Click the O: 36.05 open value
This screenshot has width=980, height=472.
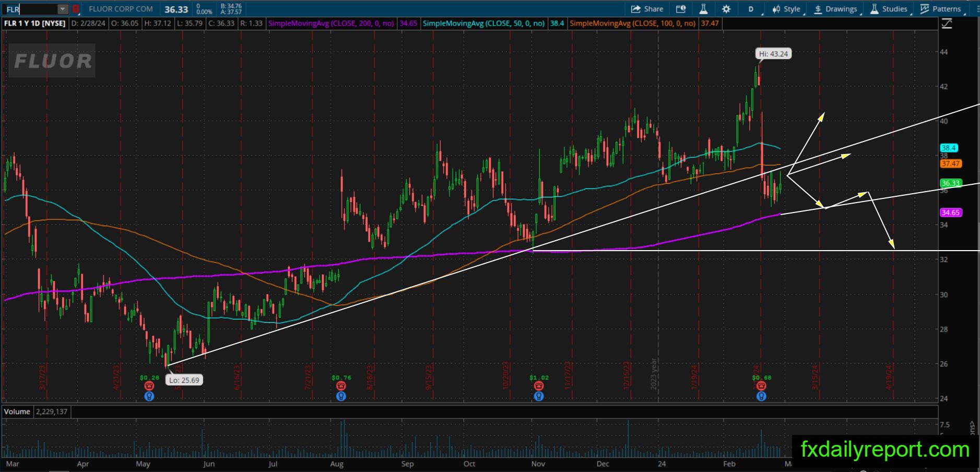pyautogui.click(x=124, y=23)
